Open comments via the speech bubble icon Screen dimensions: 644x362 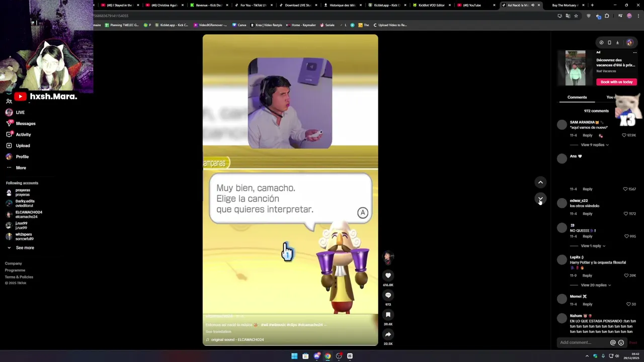[x=388, y=295]
